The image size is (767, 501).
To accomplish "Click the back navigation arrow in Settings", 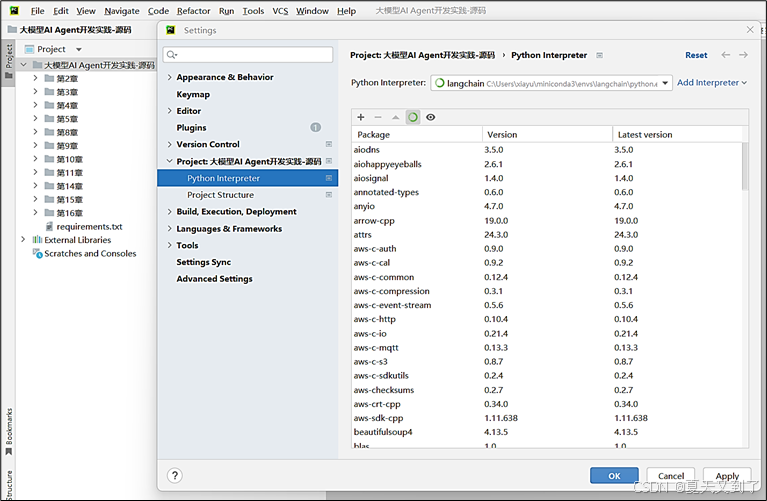I will pos(726,55).
